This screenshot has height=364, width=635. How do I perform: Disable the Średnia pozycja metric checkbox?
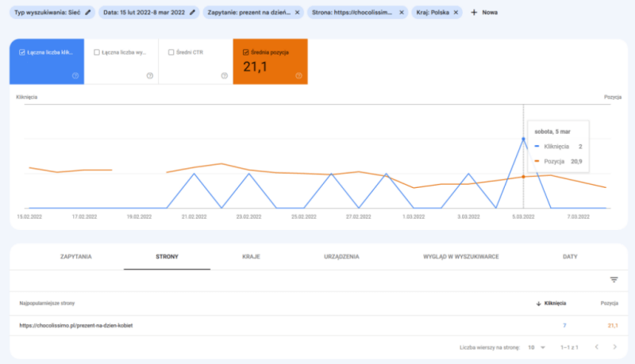click(x=244, y=53)
